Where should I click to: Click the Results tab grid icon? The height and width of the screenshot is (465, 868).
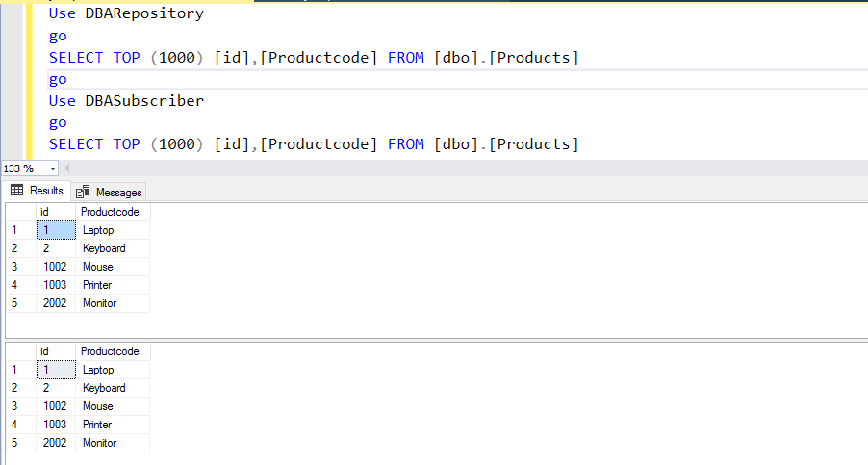click(16, 191)
